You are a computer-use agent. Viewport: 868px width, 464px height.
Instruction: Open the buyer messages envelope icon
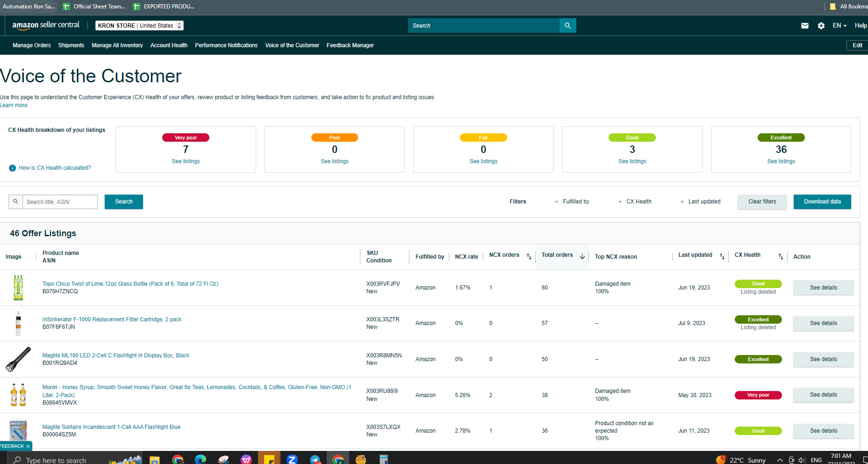tap(805, 26)
